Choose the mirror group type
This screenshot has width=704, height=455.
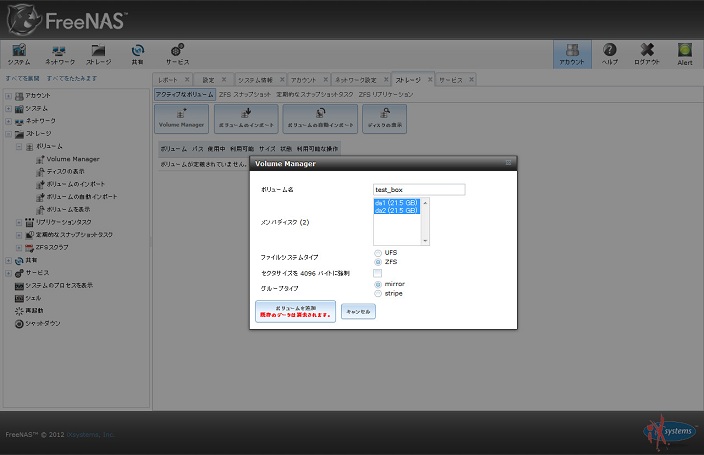click(x=378, y=284)
